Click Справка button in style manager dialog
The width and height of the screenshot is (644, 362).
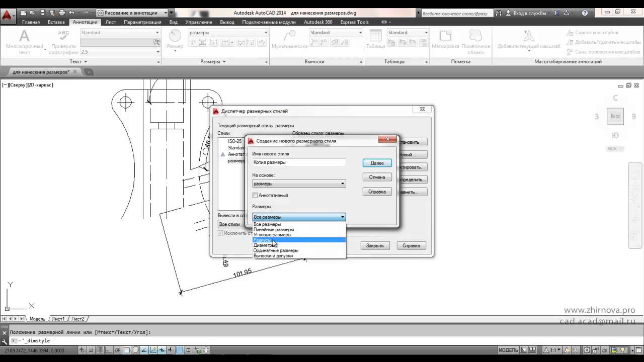412,245
